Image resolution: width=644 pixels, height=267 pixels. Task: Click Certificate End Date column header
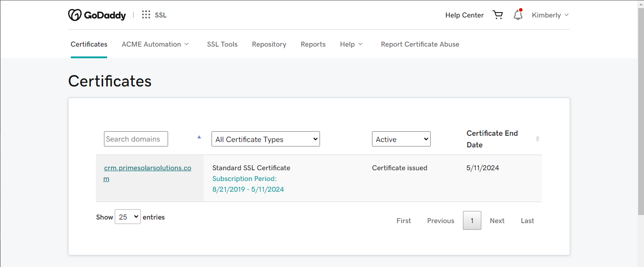coord(492,139)
